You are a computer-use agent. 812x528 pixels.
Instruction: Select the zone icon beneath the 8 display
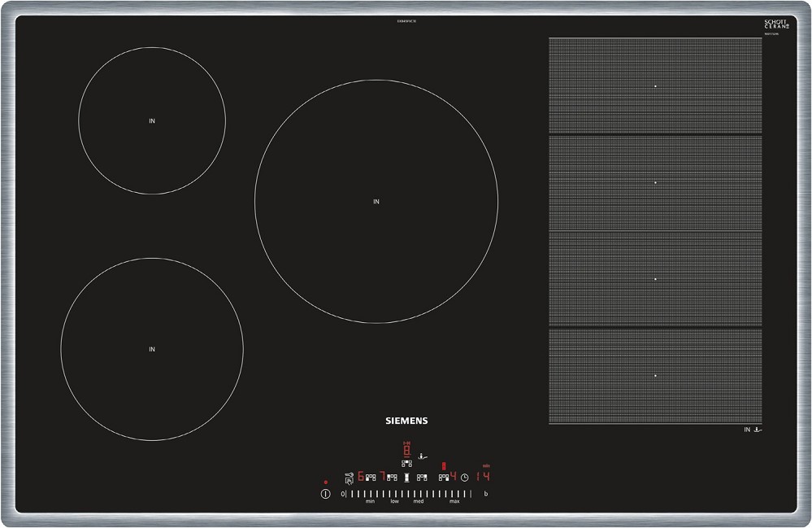(406, 464)
